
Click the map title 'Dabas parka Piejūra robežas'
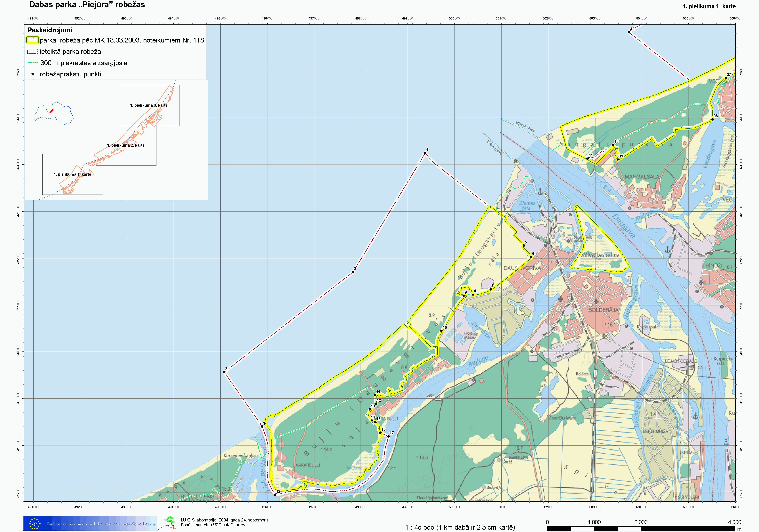(x=87, y=5)
